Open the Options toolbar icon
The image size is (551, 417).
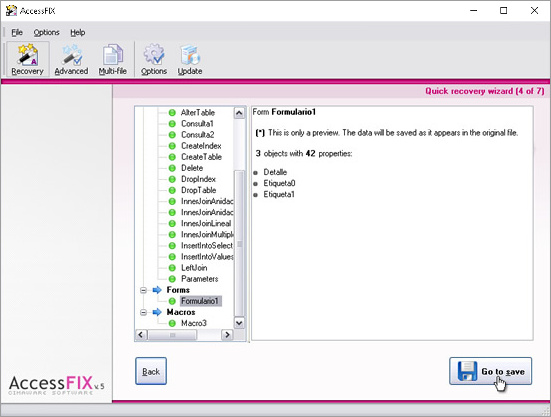pos(154,59)
